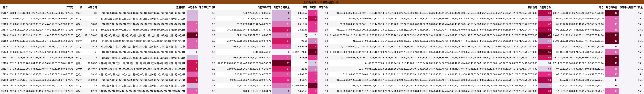
Task: Select the 冷号个数 cell showing 0
Action: [x=192, y=52]
